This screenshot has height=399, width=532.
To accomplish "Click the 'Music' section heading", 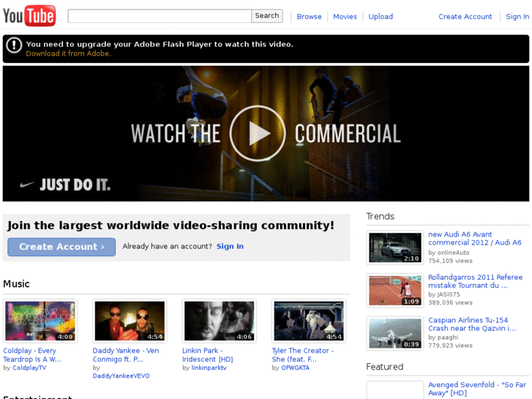I will pyautogui.click(x=16, y=284).
